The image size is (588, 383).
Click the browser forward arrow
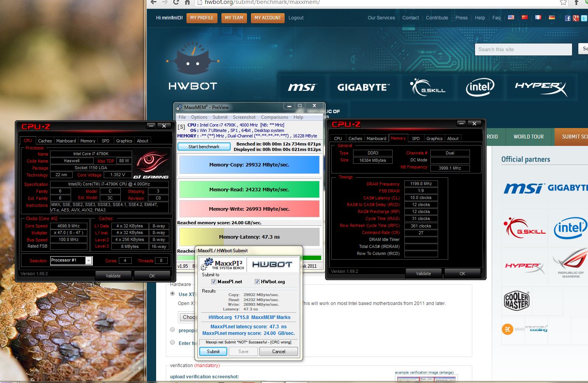(164, 2)
